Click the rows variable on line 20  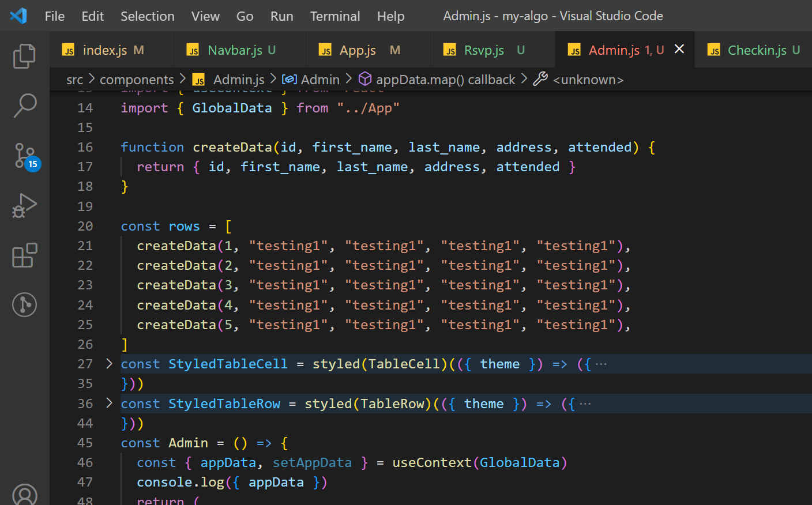pos(184,226)
